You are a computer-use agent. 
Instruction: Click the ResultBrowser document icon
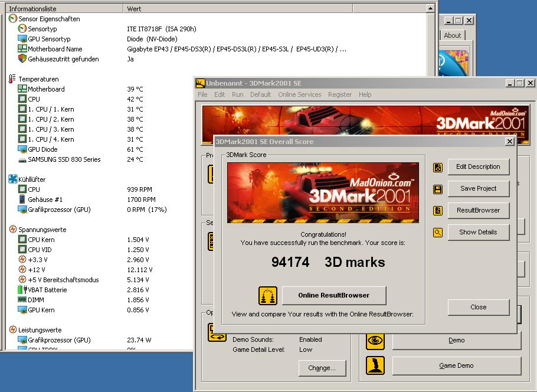(438, 211)
